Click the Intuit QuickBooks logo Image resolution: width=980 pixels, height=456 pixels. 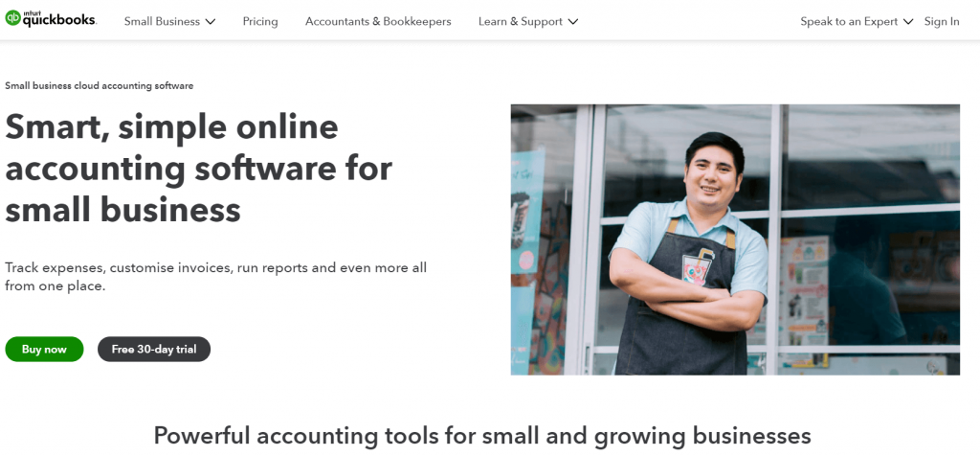51,19
